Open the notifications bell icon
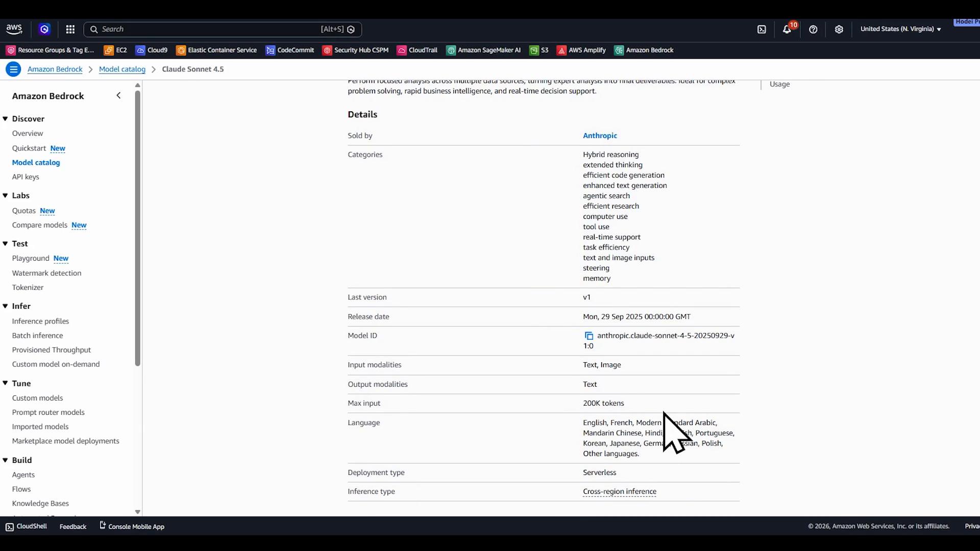Viewport: 980px width, 551px height. 787,30
